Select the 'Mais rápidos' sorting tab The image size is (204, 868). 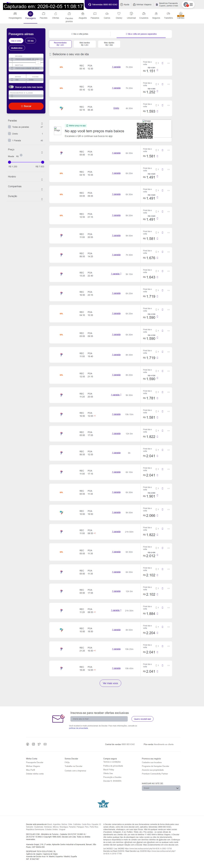109,44
